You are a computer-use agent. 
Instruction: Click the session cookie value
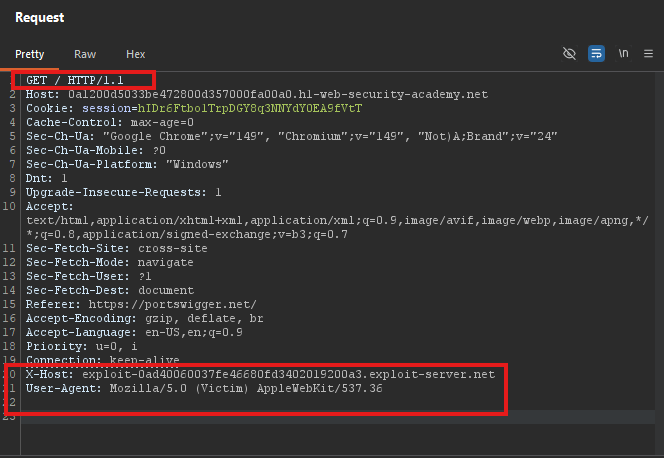(249, 108)
